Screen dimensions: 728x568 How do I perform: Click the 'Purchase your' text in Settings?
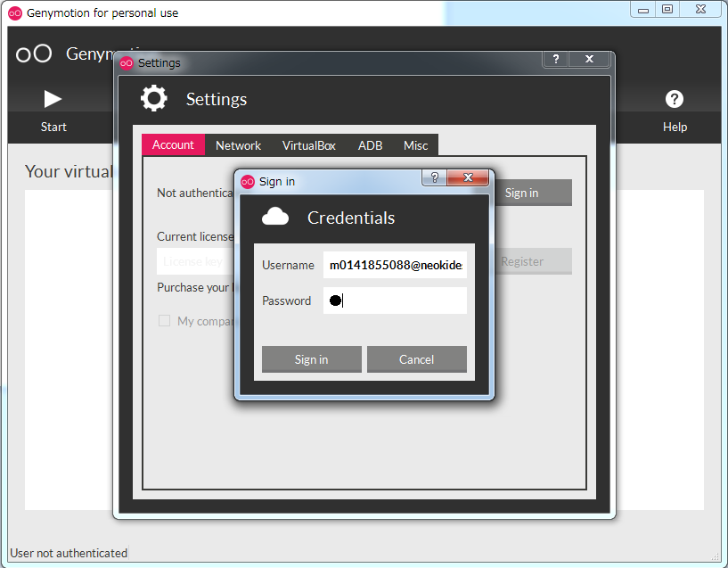pyautogui.click(x=193, y=287)
